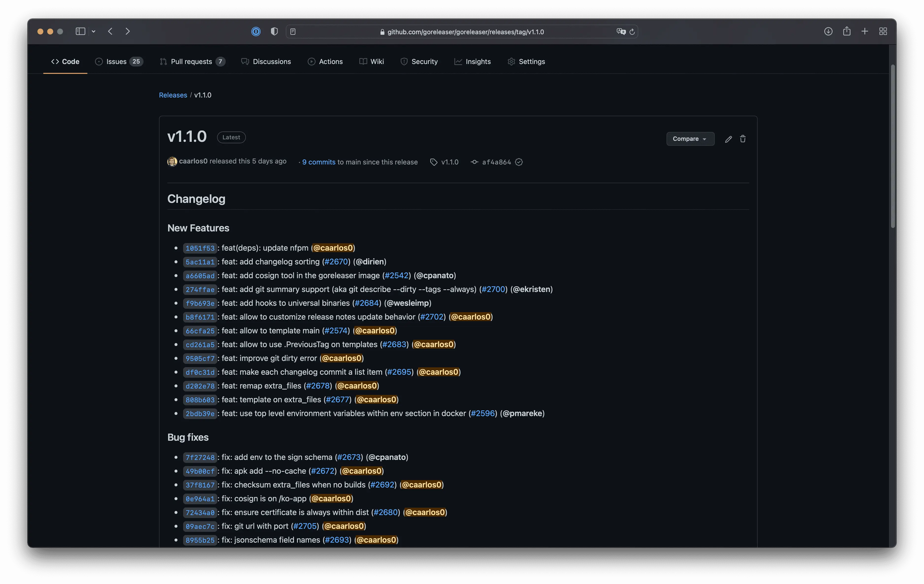Open the @ekristen user mention
Screen dimensions: 924x584
pos(531,289)
